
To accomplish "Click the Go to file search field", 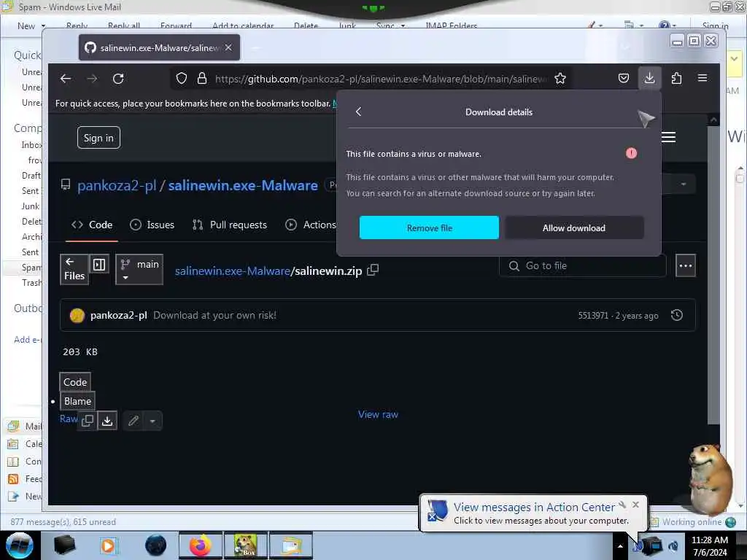I will [583, 265].
